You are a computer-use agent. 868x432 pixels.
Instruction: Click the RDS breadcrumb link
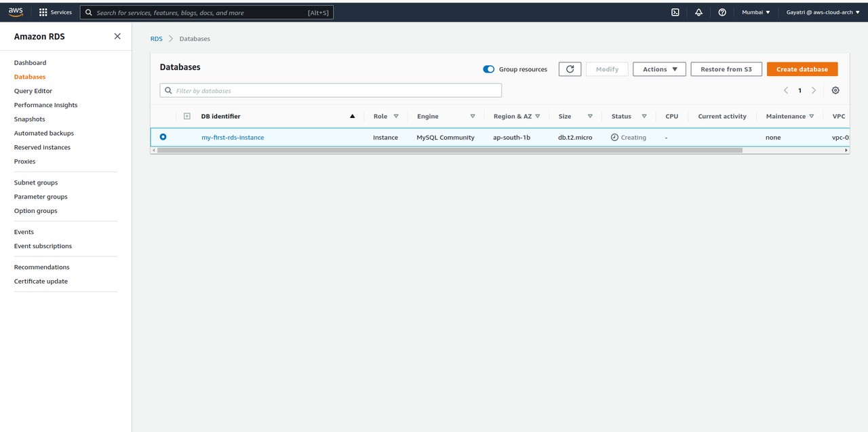click(x=157, y=39)
